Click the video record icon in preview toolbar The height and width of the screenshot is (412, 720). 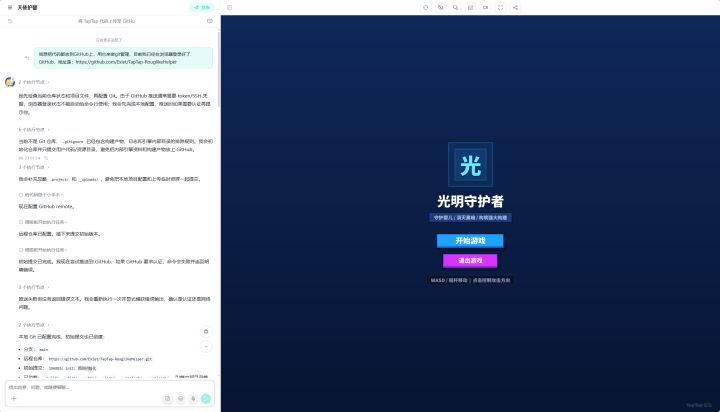pos(485,7)
